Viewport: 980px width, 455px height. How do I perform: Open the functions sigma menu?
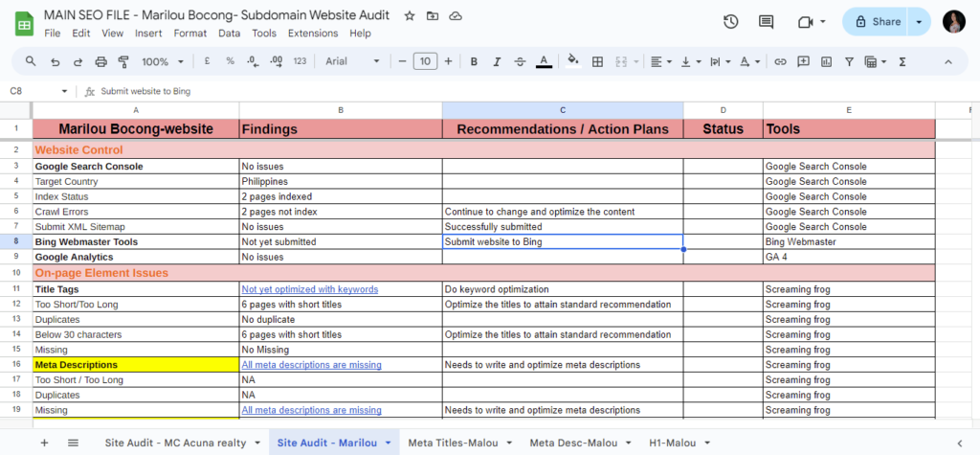[x=902, y=61]
